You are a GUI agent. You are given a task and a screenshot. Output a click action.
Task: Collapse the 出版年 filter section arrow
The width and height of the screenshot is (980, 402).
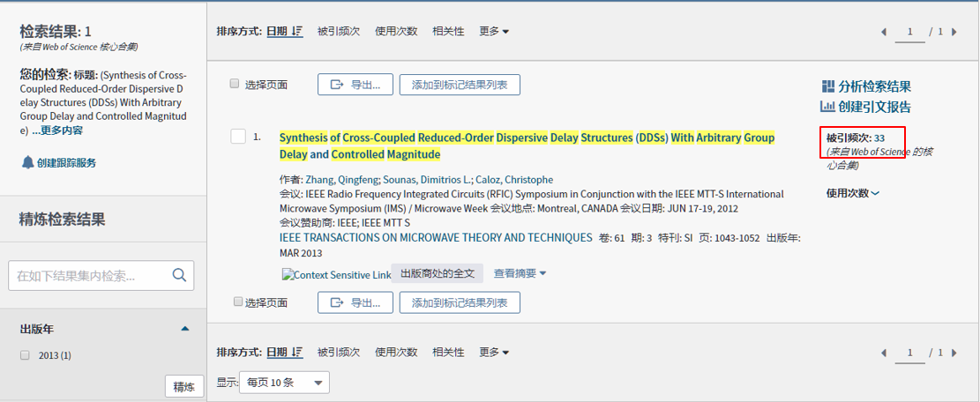[x=184, y=329]
